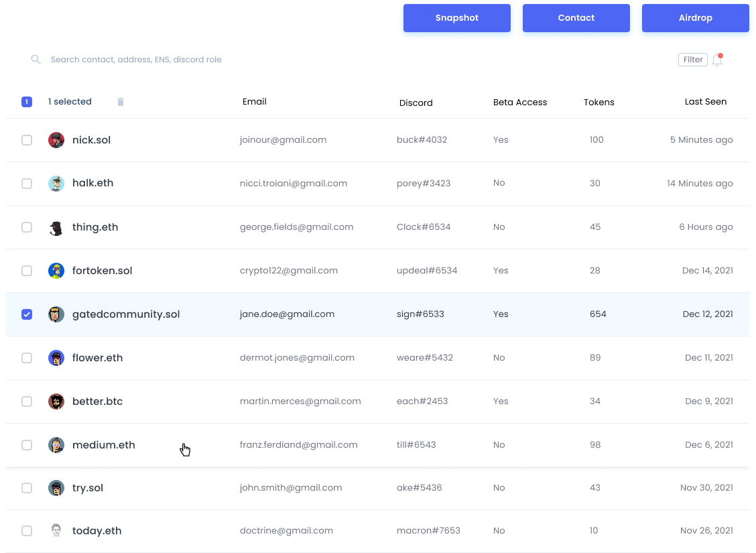This screenshot has height=553, width=756.
Task: Click '6 Hours ago' last seen cell
Action: [706, 227]
